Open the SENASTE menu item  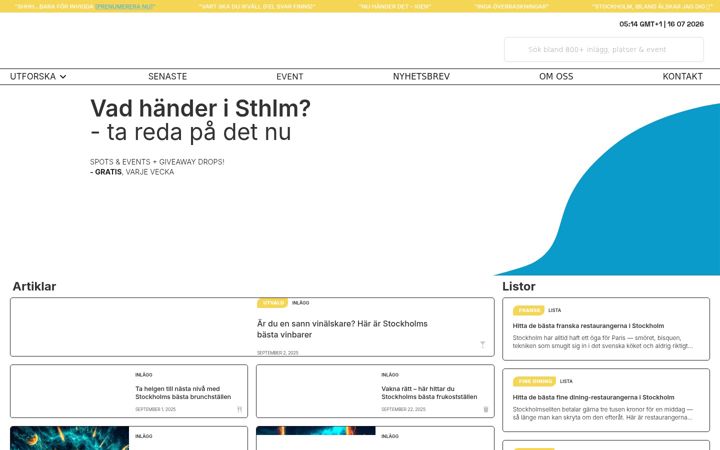(168, 77)
